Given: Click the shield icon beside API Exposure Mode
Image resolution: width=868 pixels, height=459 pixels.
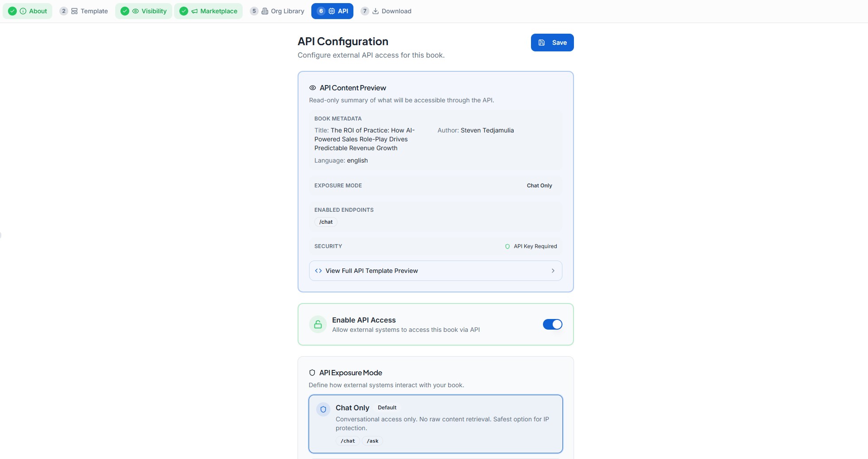Looking at the screenshot, I should click(312, 373).
